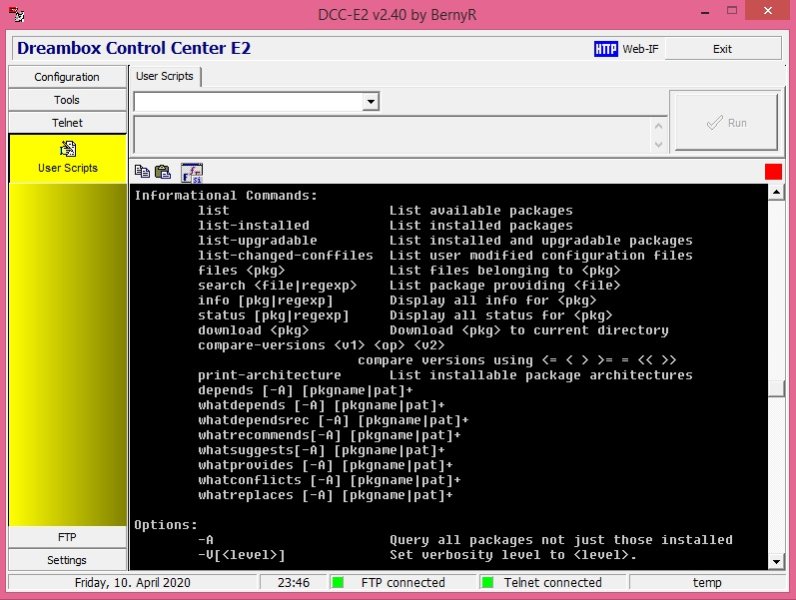This screenshot has width=796, height=600.
Task: Select the User Scripts tab
Action: point(165,76)
